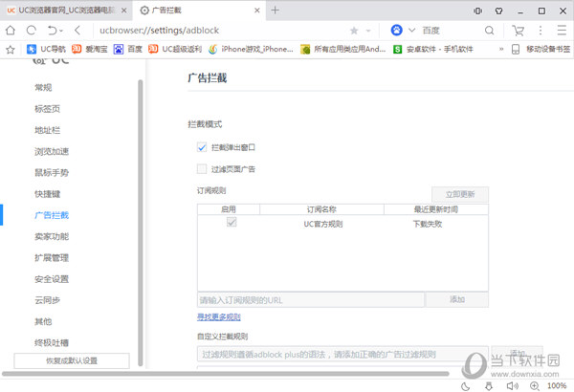This screenshot has width=574, height=392.
Task: Open the 移动设备书签 bookmarks folder
Action: pos(542,49)
